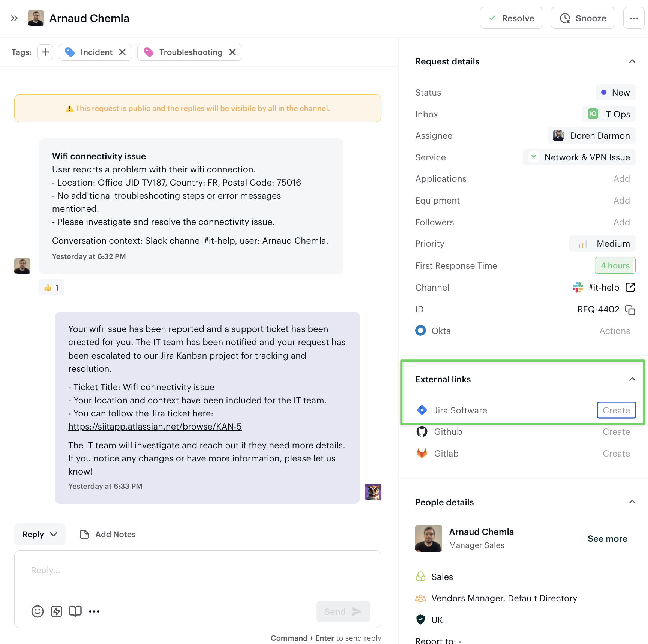Create a Jira Software external link
This screenshot has height=644, width=648.
616,410
